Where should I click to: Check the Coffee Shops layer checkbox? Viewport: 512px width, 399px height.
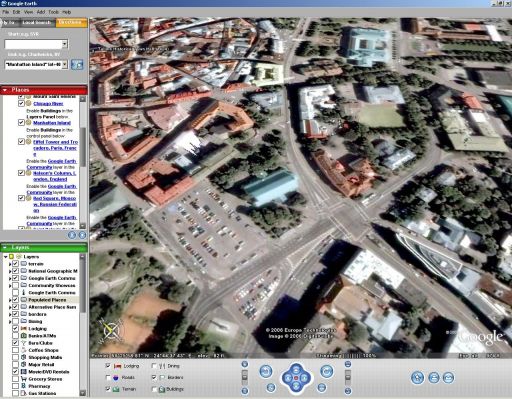tap(15, 350)
